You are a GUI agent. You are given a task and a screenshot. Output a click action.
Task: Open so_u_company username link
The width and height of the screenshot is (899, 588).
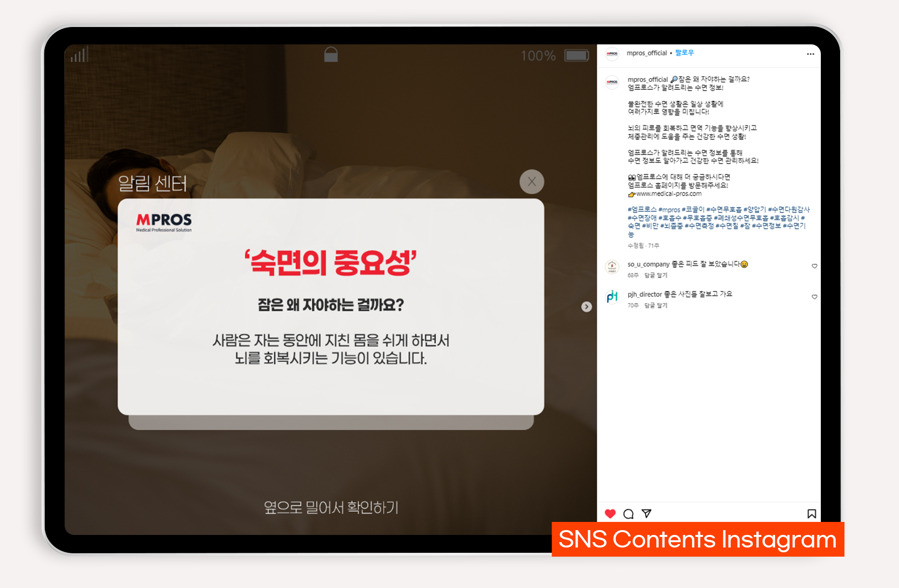[x=649, y=264]
